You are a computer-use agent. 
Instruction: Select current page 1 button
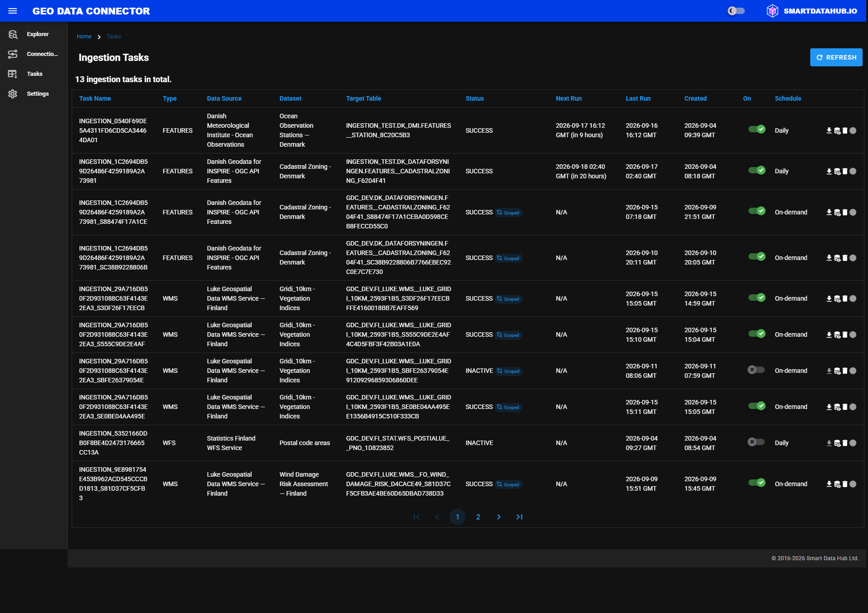pyautogui.click(x=457, y=517)
